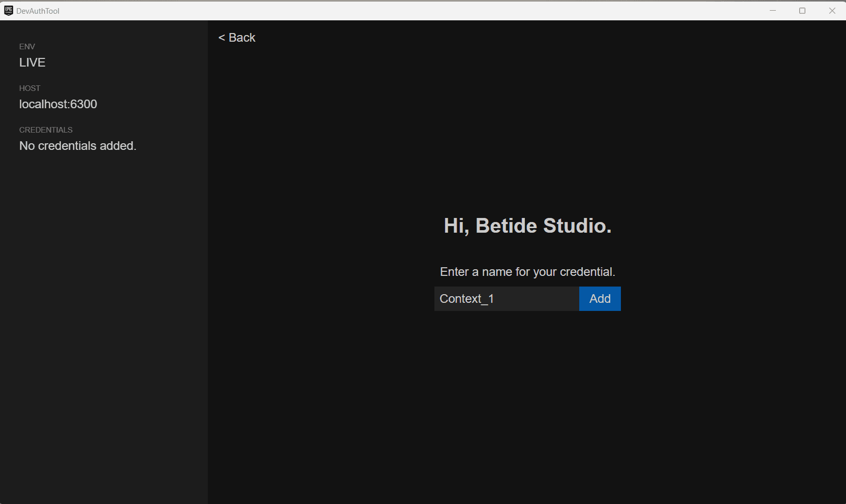Select the LIVE environment value
This screenshot has width=846, height=504.
(32, 62)
